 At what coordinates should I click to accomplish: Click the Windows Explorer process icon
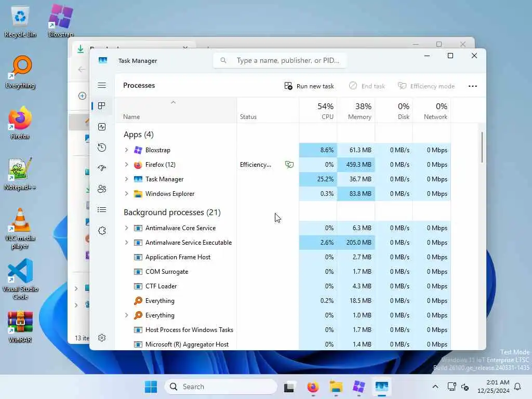click(138, 194)
